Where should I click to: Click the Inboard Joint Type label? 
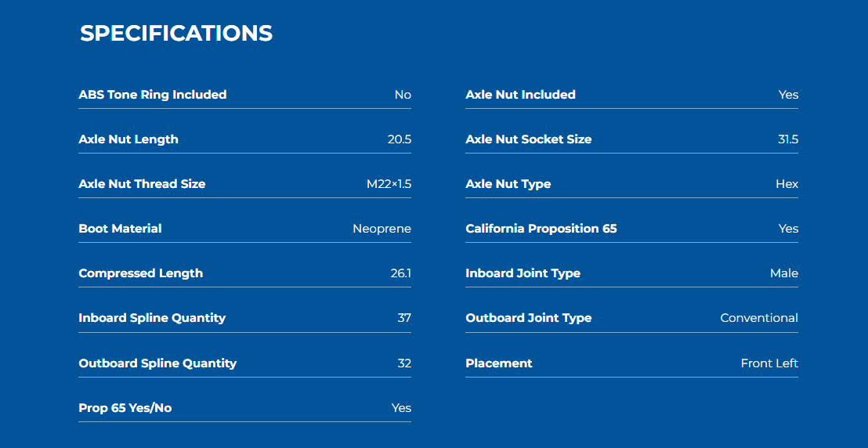(523, 273)
